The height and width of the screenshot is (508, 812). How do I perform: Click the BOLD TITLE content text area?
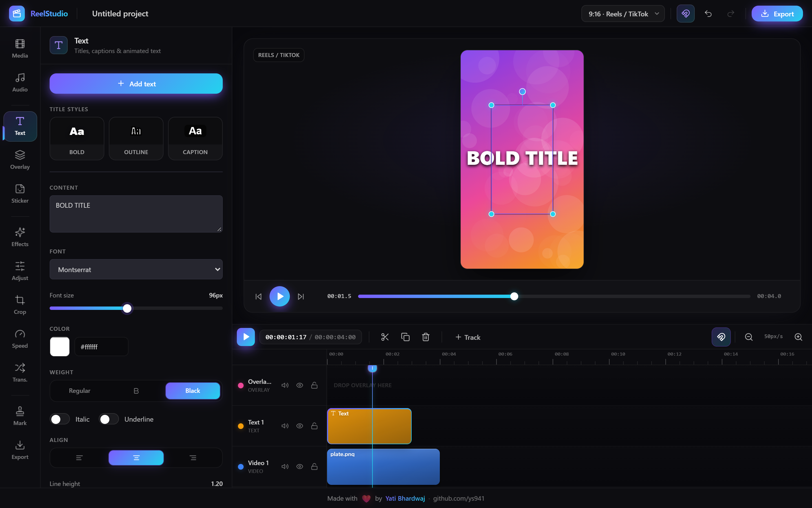(x=136, y=214)
